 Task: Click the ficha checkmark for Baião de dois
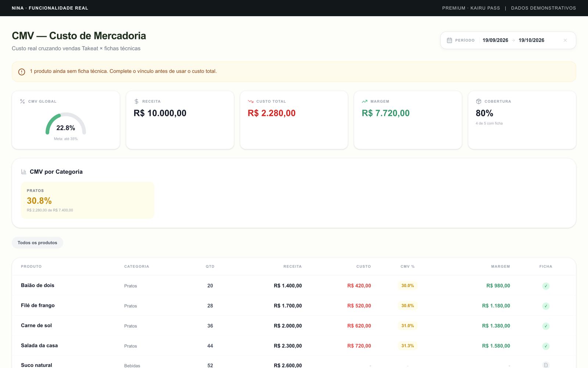pos(546,286)
